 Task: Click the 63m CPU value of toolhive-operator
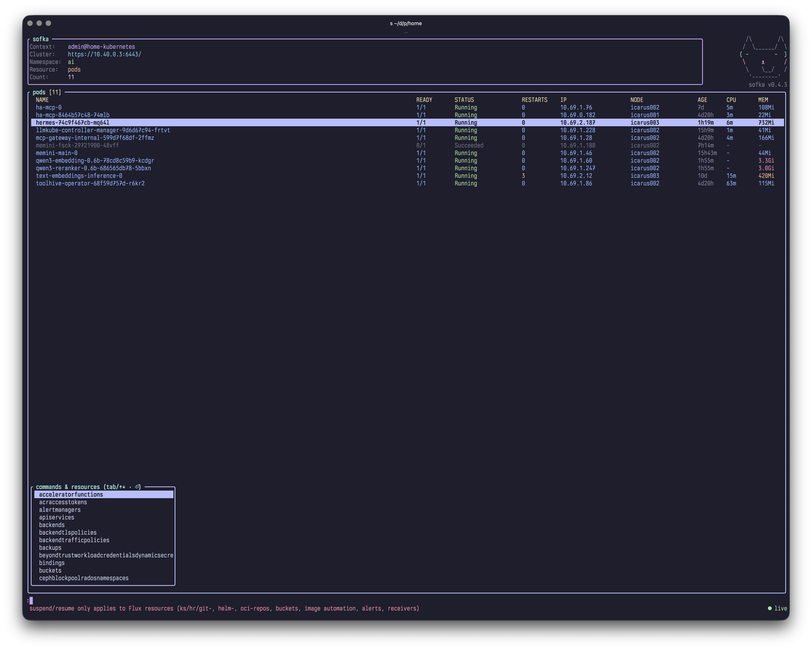731,183
